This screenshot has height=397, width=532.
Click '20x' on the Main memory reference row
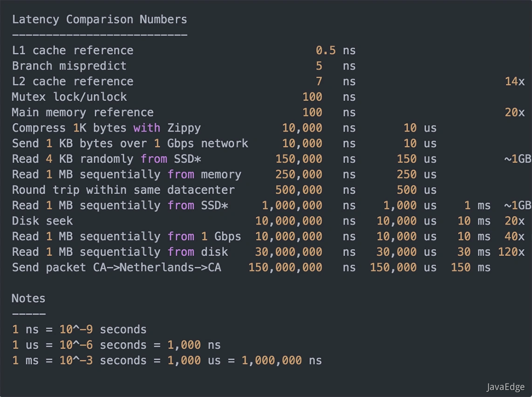pos(515,113)
